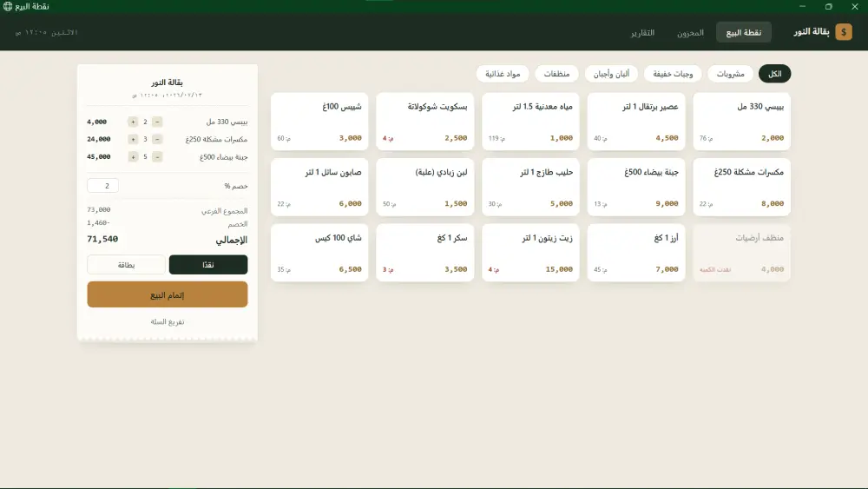Add مكسرات مشكلة 250غ product card
Viewport: 868px width, 489px height.
point(742,188)
